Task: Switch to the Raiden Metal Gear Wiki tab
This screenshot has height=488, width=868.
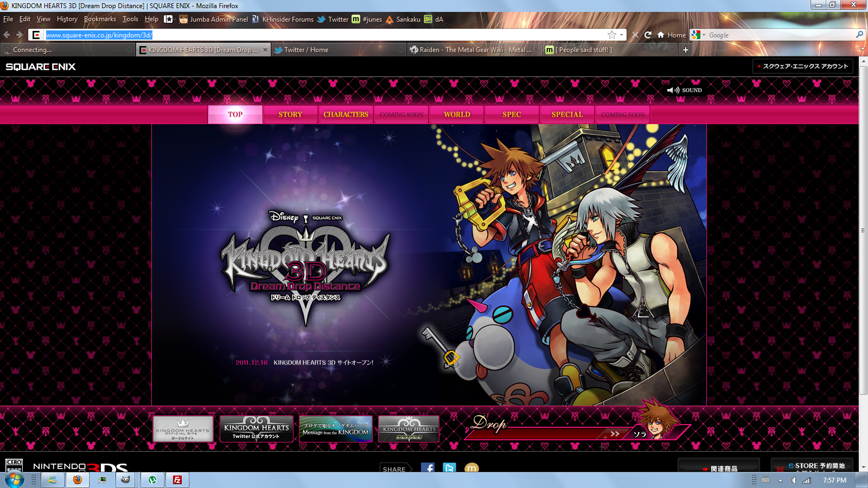Action: (x=475, y=50)
